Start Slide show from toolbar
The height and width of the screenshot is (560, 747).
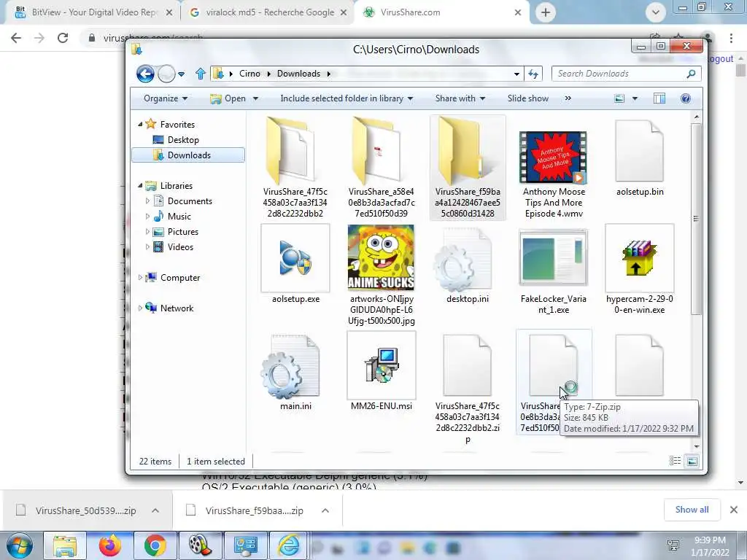click(528, 98)
